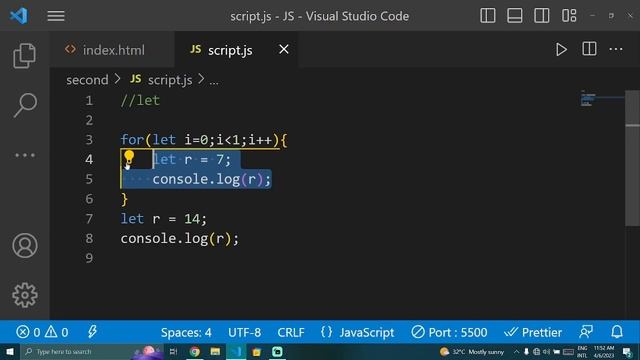
Task: Open the taskbar clock and date
Action: (x=603, y=351)
